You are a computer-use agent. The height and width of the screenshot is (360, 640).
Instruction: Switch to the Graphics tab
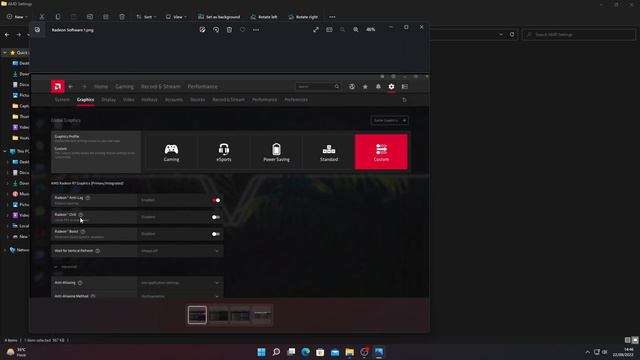tap(85, 100)
